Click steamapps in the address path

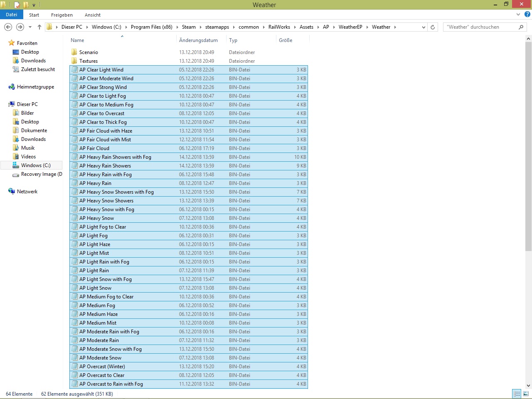tap(217, 27)
